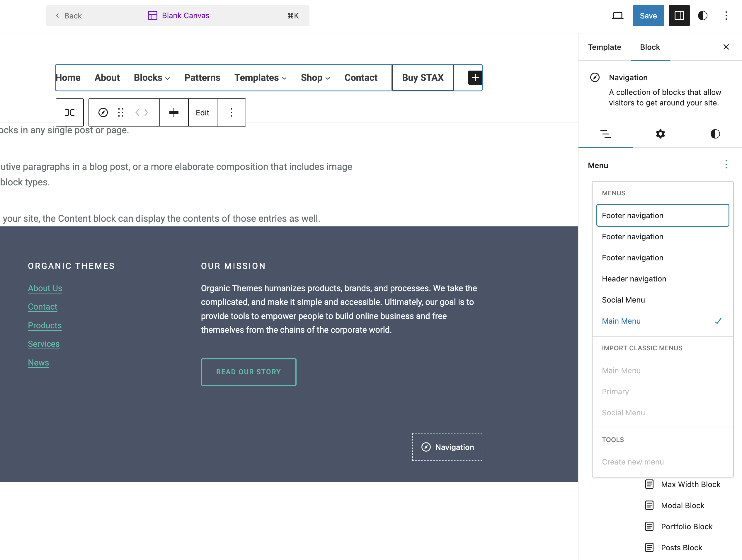This screenshot has width=742, height=560.
Task: Select the third Footer navigation menu entry
Action: pos(663,257)
